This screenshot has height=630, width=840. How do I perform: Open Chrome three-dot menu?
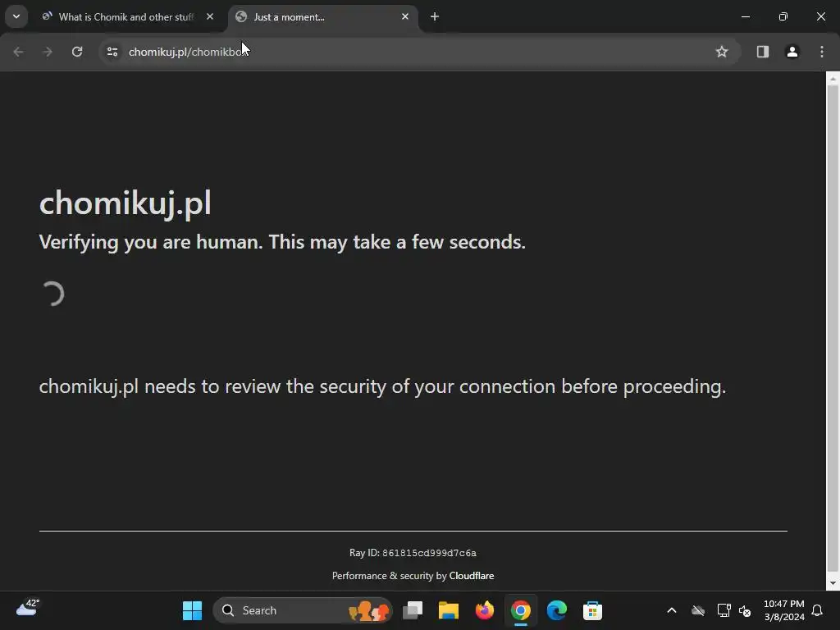point(822,52)
